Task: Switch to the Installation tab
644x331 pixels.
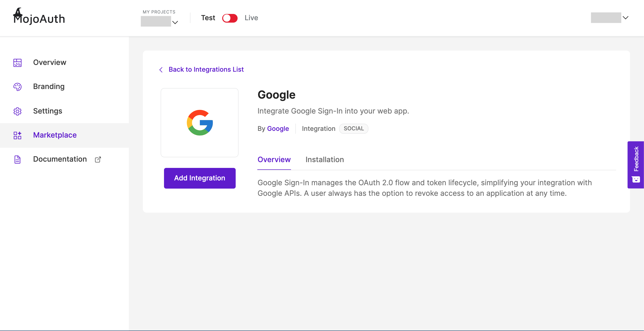Action: 324,159
